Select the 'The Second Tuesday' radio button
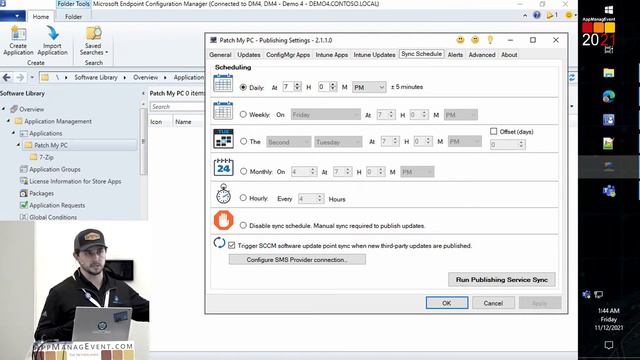 click(244, 141)
